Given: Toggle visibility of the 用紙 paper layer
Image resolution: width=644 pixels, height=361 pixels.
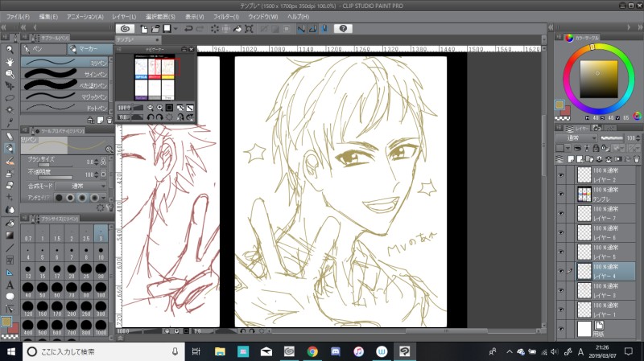Looking at the screenshot, I should coord(560,329).
